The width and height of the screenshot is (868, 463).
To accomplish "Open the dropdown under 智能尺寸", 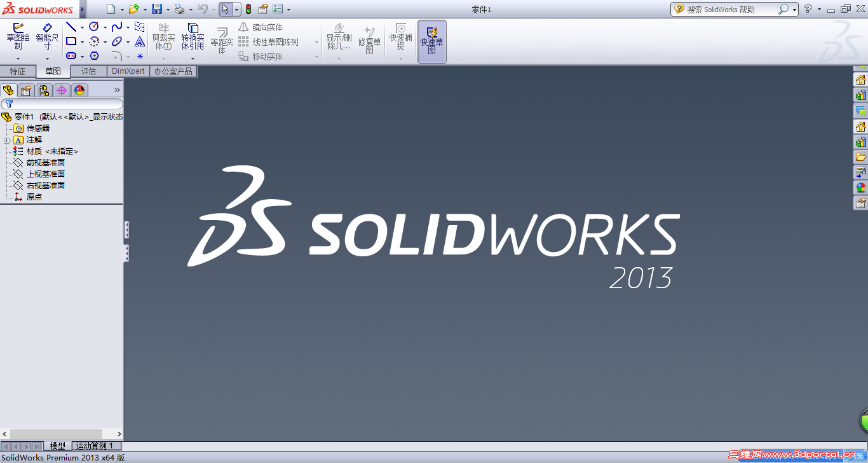I will click(47, 59).
